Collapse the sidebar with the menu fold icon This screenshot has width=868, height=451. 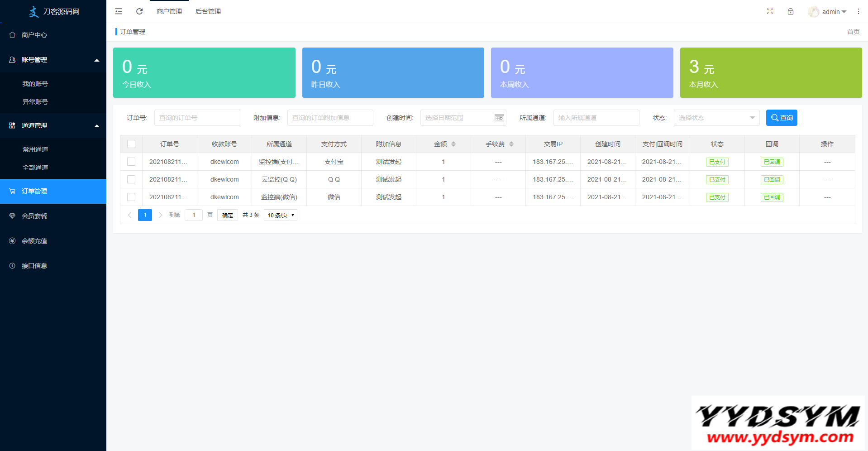click(119, 11)
